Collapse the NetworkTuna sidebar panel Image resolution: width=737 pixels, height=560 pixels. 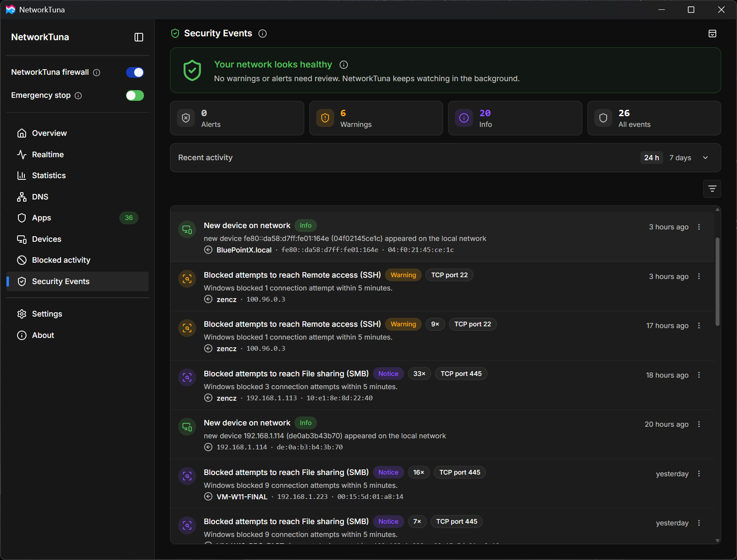point(139,37)
